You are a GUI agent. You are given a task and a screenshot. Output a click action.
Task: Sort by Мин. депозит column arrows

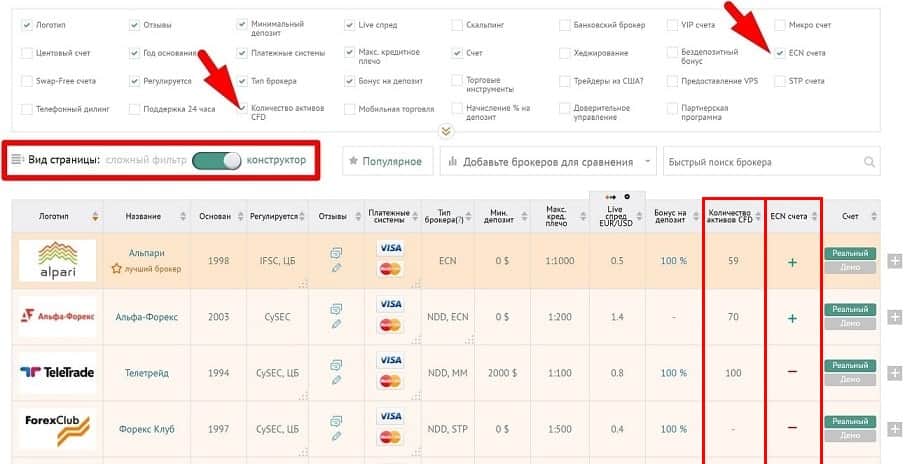[524, 216]
